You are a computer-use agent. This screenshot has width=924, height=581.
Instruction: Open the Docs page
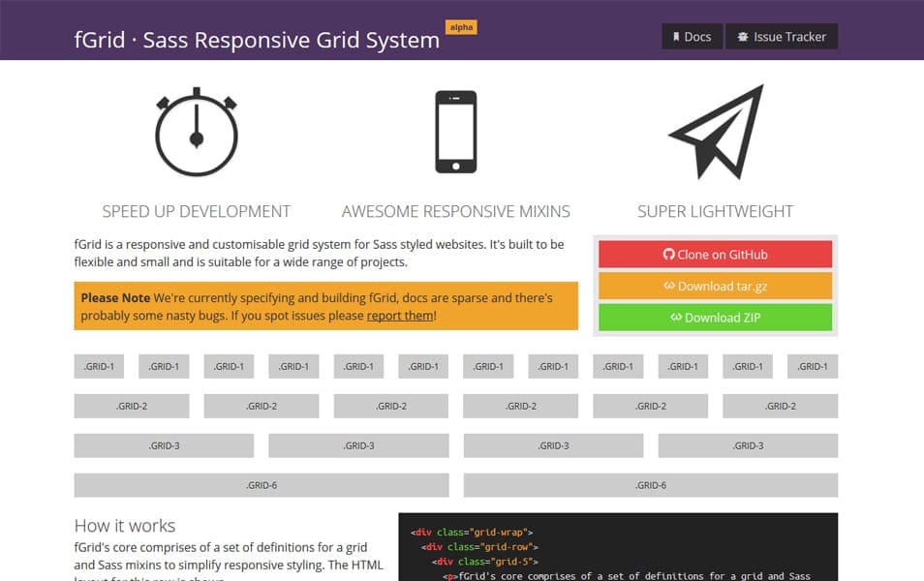coord(692,36)
